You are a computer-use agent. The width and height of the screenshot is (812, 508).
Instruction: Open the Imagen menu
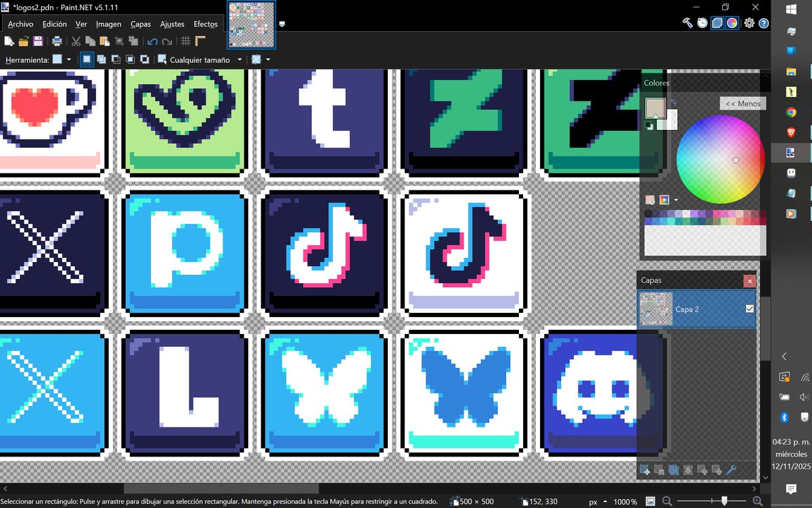click(x=108, y=24)
